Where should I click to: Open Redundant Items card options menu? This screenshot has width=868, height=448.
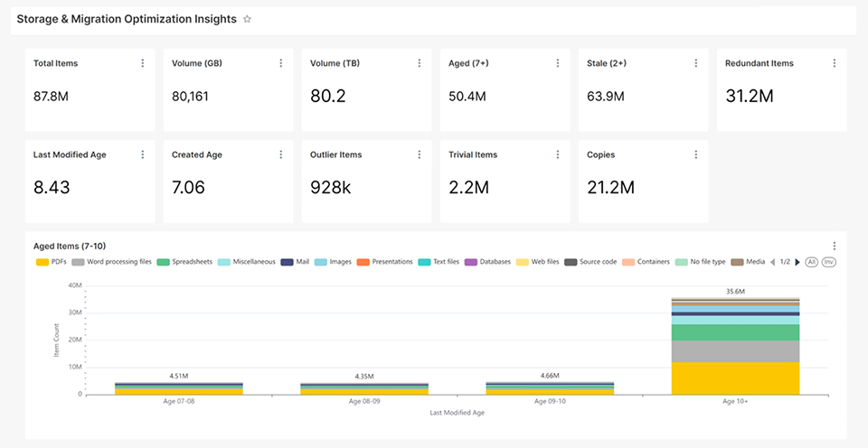point(834,63)
